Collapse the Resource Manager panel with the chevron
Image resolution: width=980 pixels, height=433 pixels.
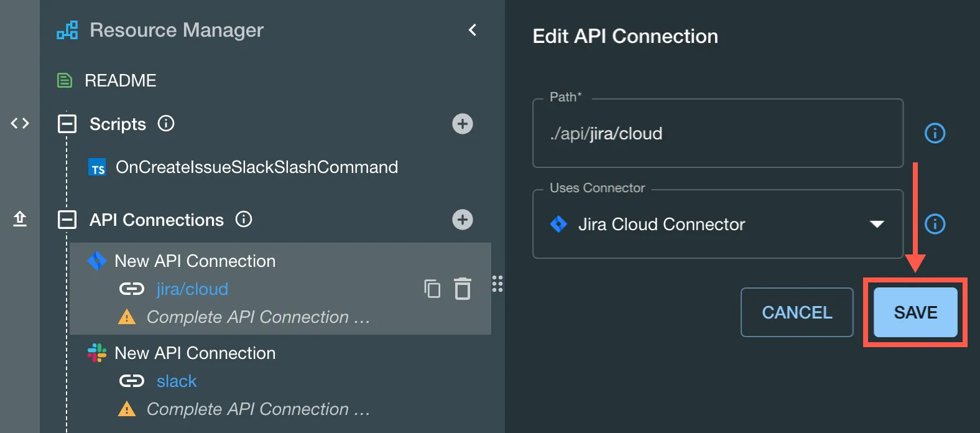coord(473,30)
